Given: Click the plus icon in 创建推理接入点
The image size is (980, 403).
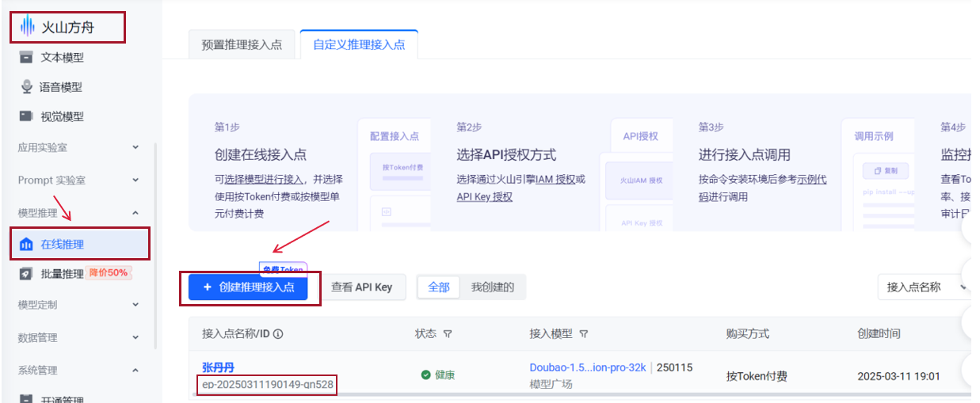Looking at the screenshot, I should [x=208, y=287].
